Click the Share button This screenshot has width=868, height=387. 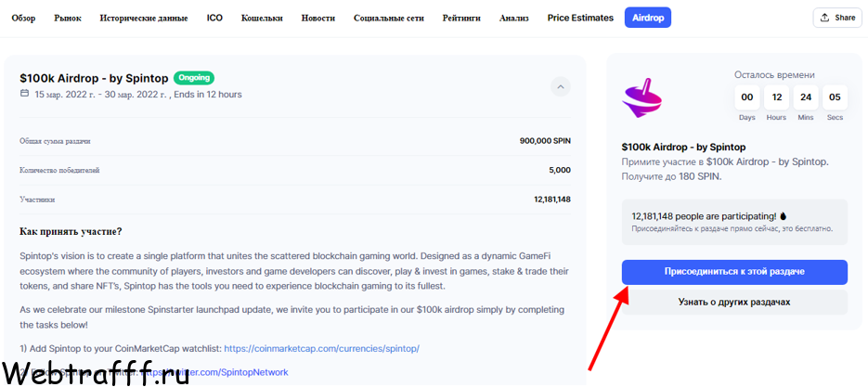(837, 18)
